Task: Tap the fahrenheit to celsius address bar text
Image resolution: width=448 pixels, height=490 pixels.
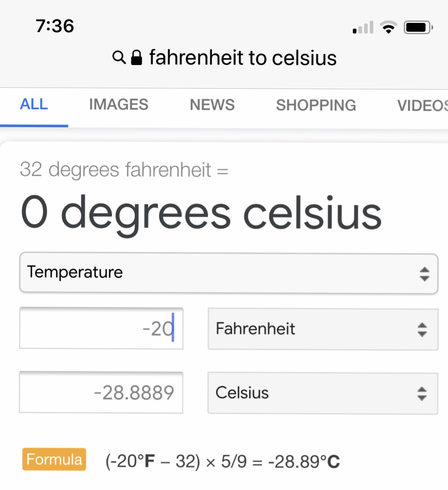Action: pos(242,57)
